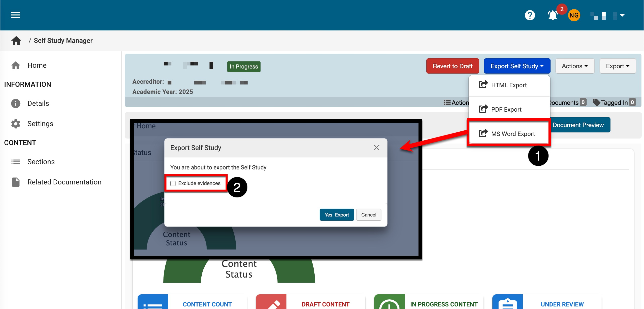Go to Sections in sidebar
Screen dimensions: 644x309
41,162
